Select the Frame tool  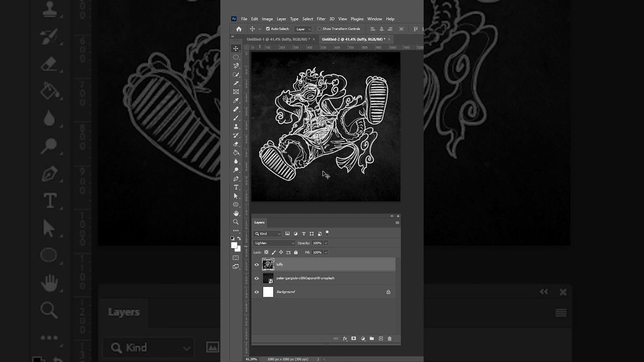click(236, 92)
